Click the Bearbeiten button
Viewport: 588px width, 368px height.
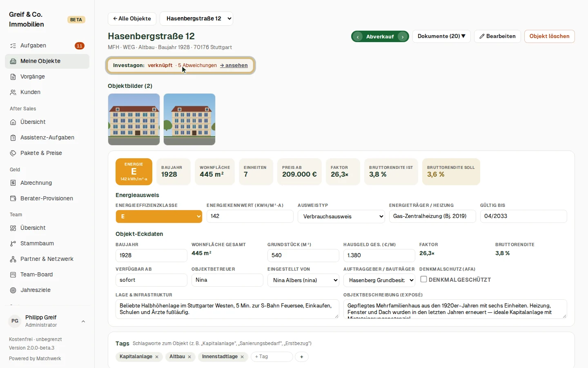[497, 36]
